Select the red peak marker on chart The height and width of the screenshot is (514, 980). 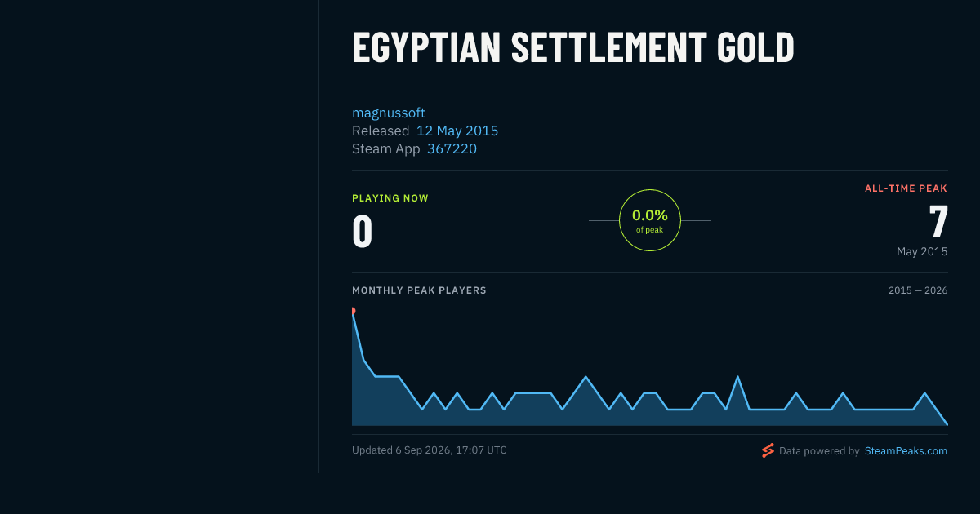[353, 311]
